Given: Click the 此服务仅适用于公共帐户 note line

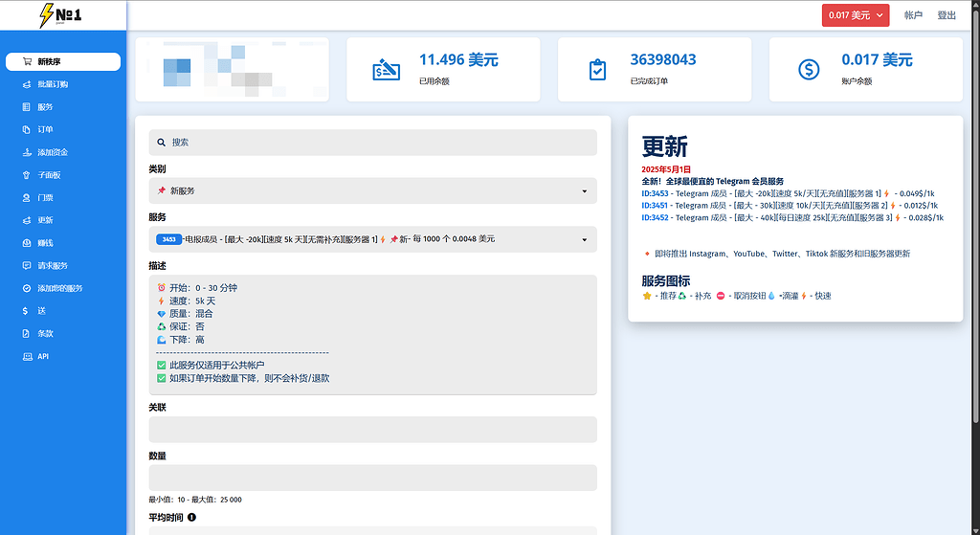Looking at the screenshot, I should (x=211, y=365).
